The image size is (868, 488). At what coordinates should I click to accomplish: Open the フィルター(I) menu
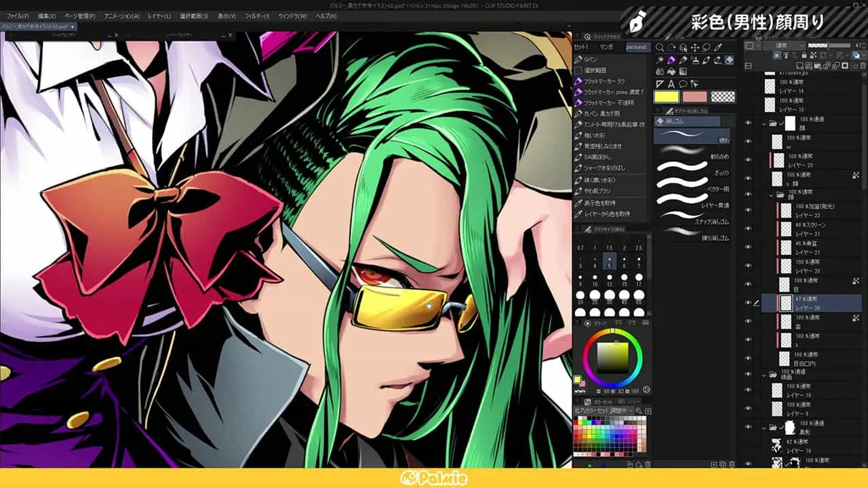coord(257,16)
